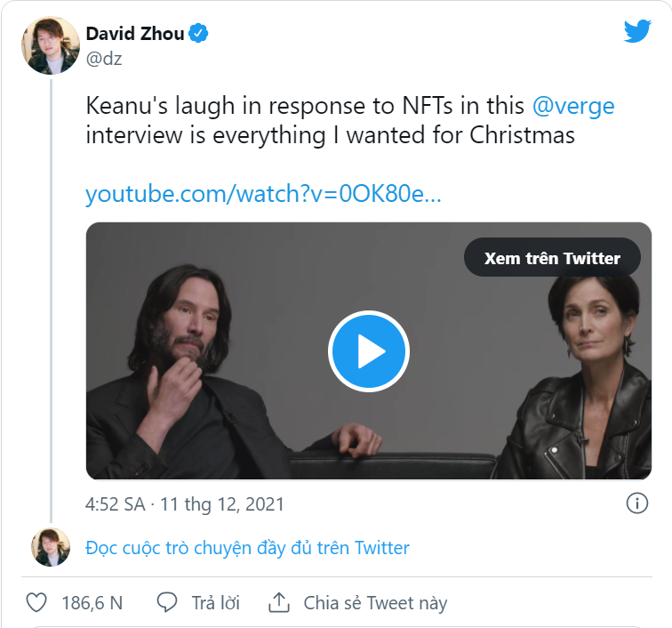This screenshot has width=672, height=628.
Task: Open the David Zhou display name
Action: 135,35
